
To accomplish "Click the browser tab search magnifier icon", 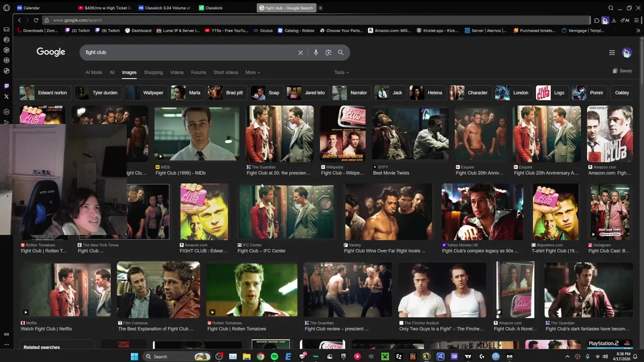I will 611,8.
